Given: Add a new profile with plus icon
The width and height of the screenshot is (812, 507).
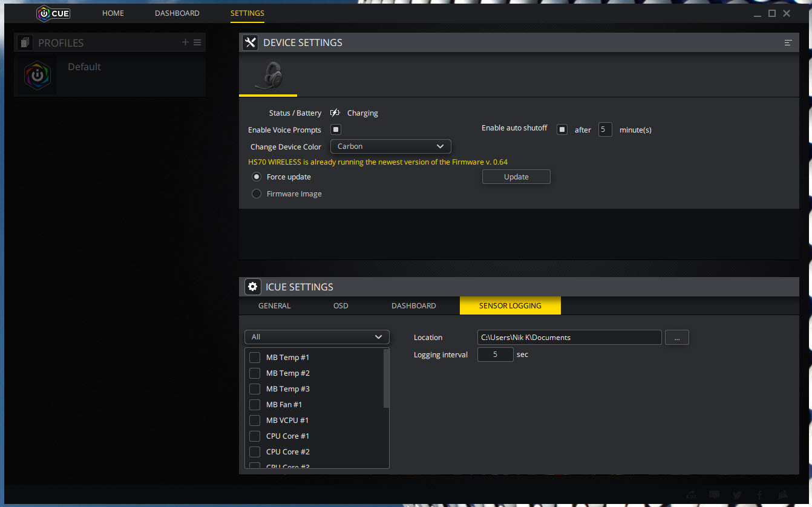Looking at the screenshot, I should click(x=185, y=42).
